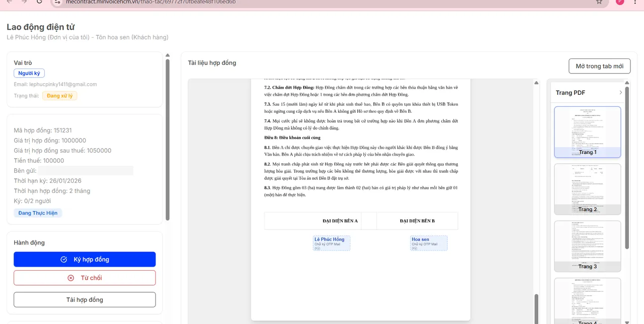Click the red X icon in Từ chối
The height and width of the screenshot is (324, 644).
[x=71, y=278]
